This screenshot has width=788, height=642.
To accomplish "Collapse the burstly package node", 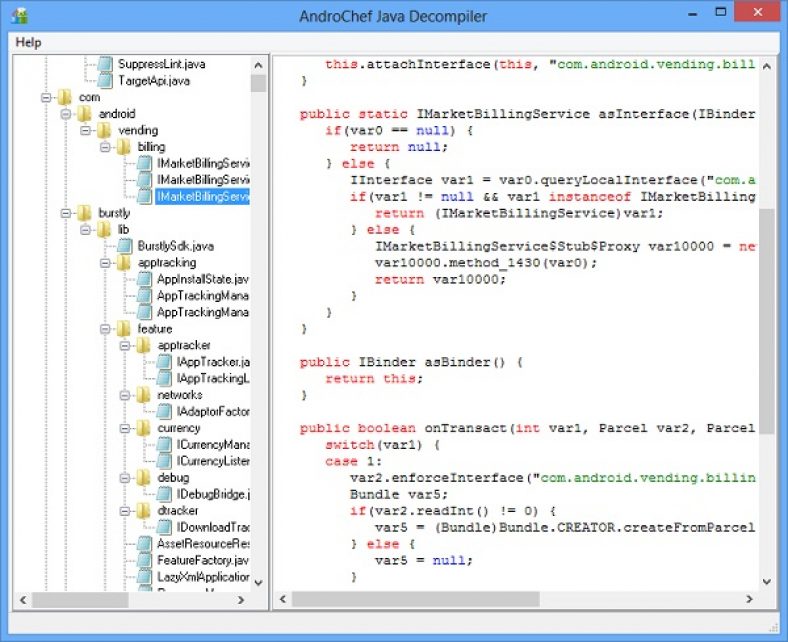I will tap(66, 213).
